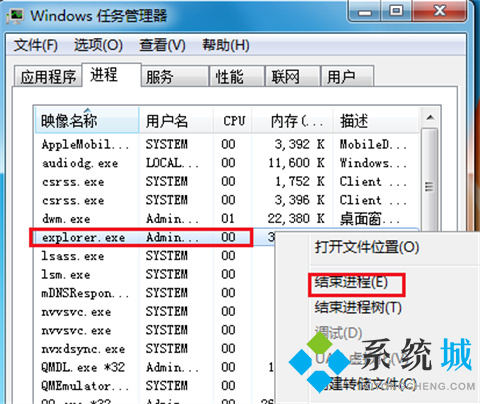The image size is (480, 404).
Task: Click the Task Manager title bar icon
Action: click(x=15, y=16)
